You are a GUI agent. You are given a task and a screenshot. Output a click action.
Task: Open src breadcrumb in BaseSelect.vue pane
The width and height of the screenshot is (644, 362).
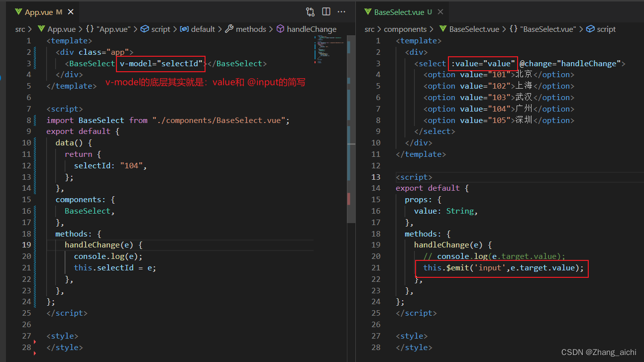tap(369, 29)
